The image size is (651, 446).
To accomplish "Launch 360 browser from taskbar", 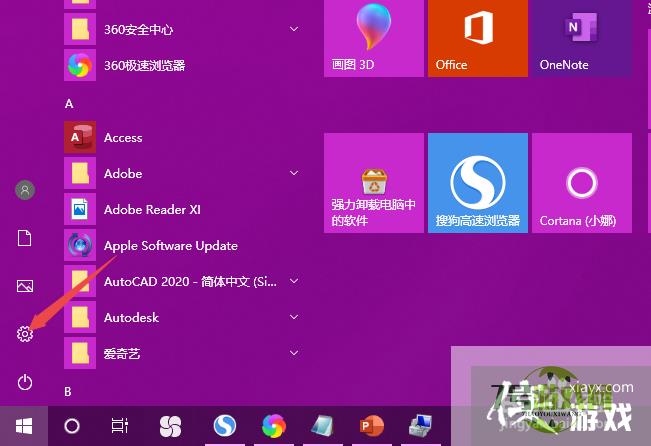I will point(274,426).
